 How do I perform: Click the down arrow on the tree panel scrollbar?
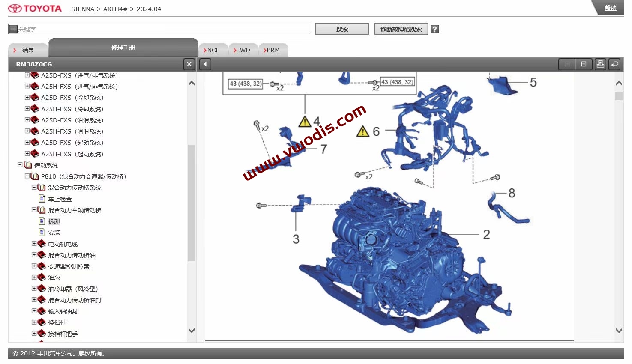(x=192, y=330)
